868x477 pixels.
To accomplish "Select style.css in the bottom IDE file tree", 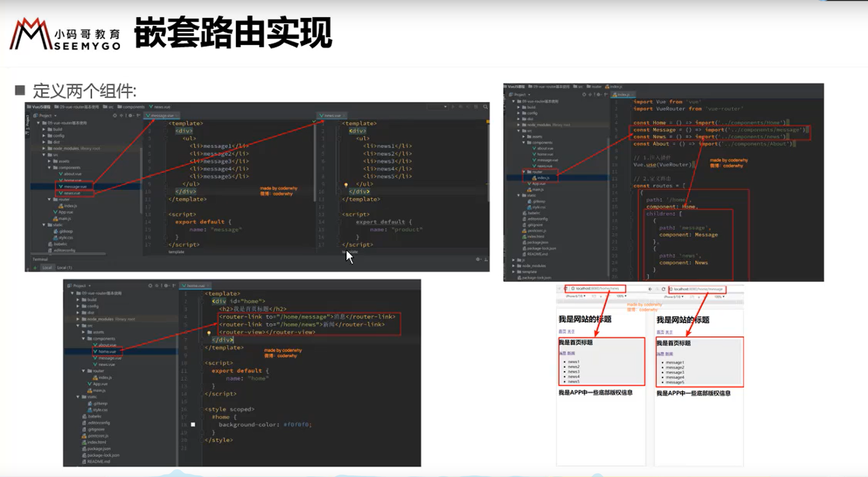I will click(97, 409).
